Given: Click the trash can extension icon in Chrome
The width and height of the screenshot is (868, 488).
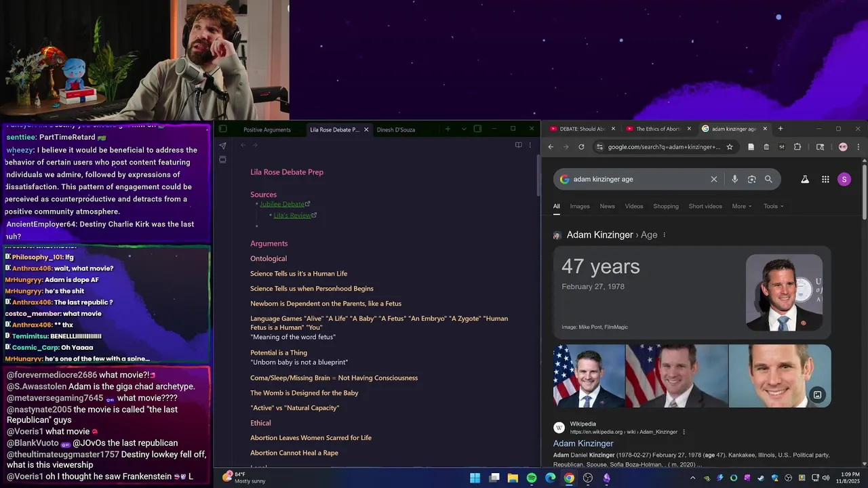Looking at the screenshot, I should pyautogui.click(x=766, y=146).
